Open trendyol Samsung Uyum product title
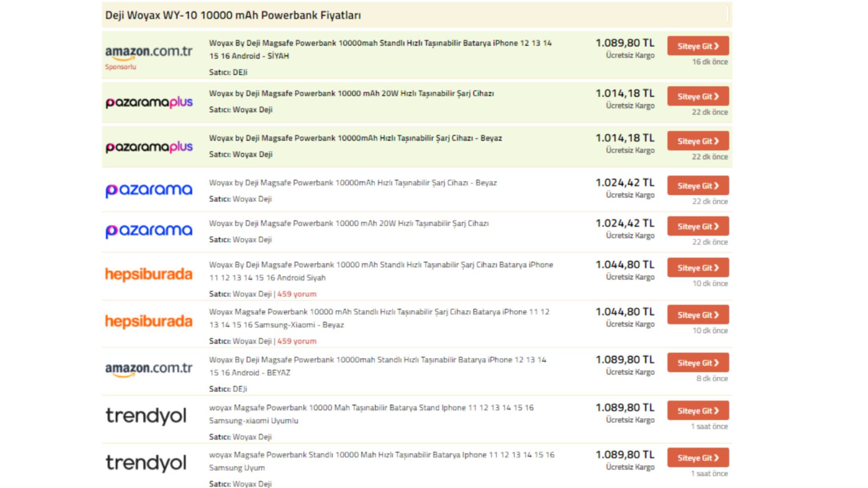 382,461
